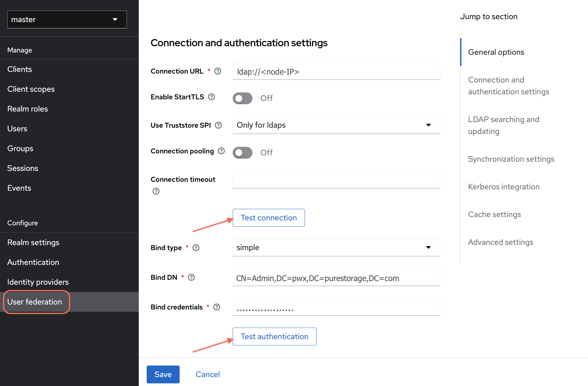This screenshot has height=386, width=588.
Task: Click help icon next to Connection URL
Action: [x=218, y=71]
